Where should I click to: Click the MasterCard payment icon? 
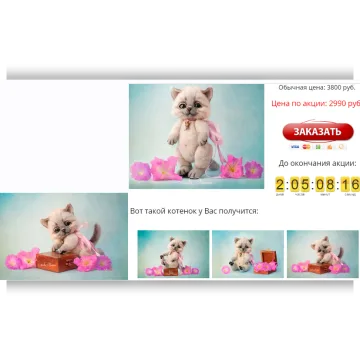[306, 147]
